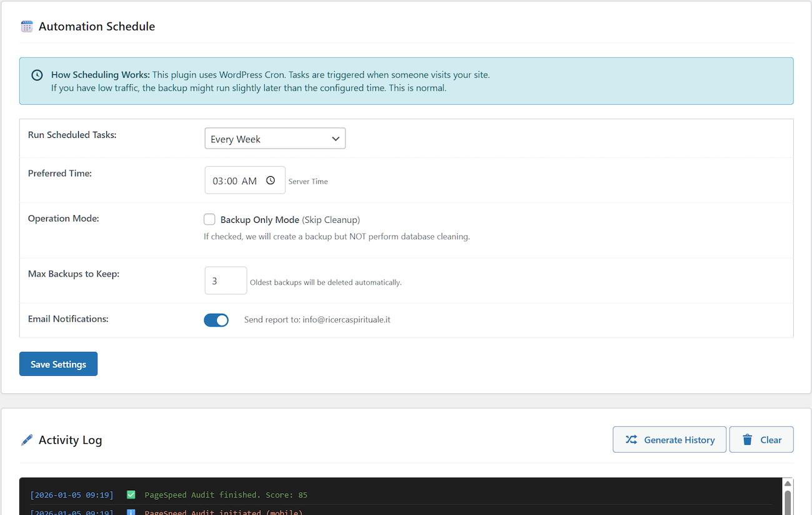Open the time picker clock icon
This screenshot has width=812, height=515.
tap(270, 180)
